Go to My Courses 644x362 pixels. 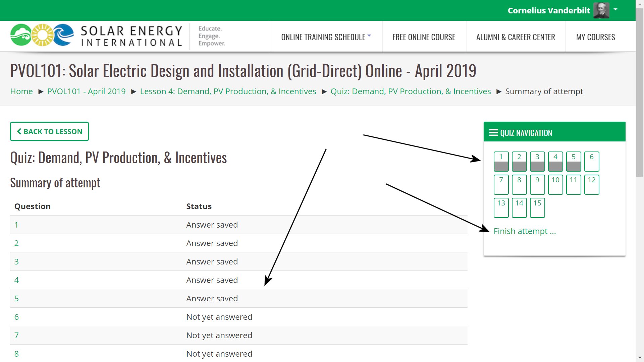point(595,37)
